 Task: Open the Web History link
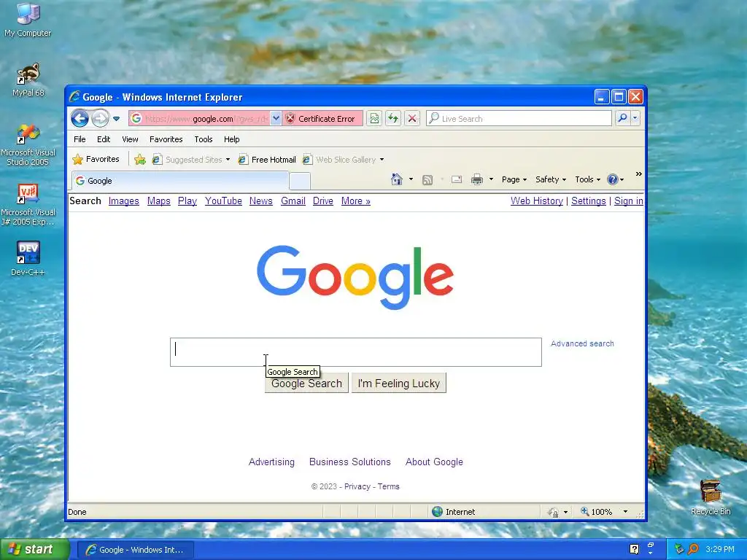[537, 201]
